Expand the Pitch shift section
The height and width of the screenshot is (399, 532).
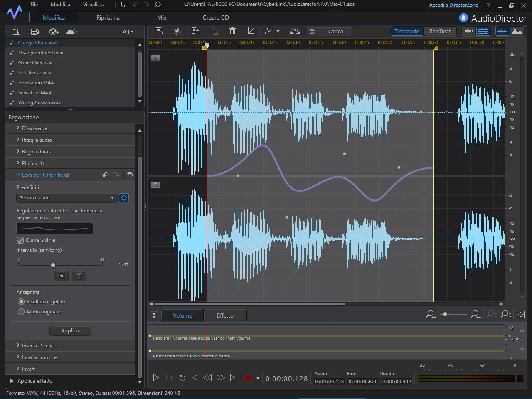pyautogui.click(x=33, y=163)
